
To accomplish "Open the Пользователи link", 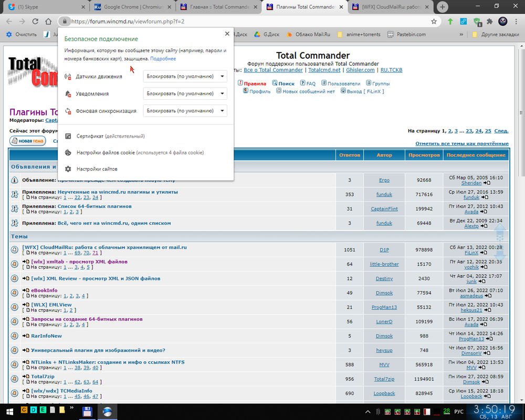I will (x=344, y=83).
